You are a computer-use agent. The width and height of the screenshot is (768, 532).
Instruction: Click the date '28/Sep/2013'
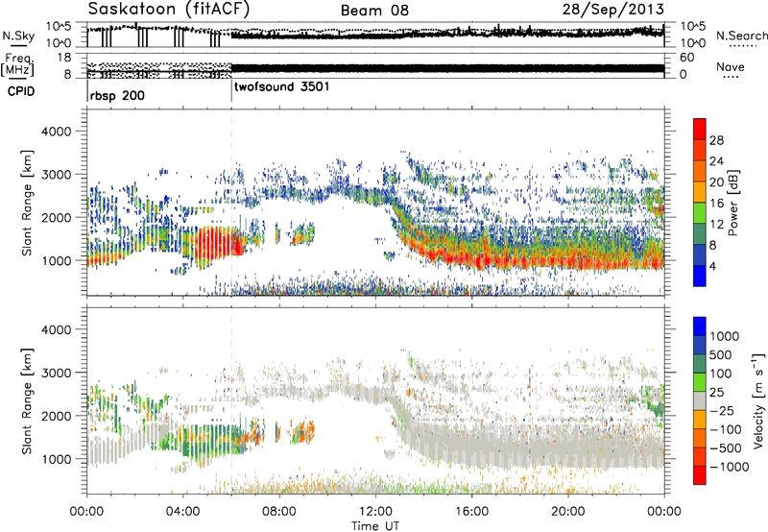(613, 10)
